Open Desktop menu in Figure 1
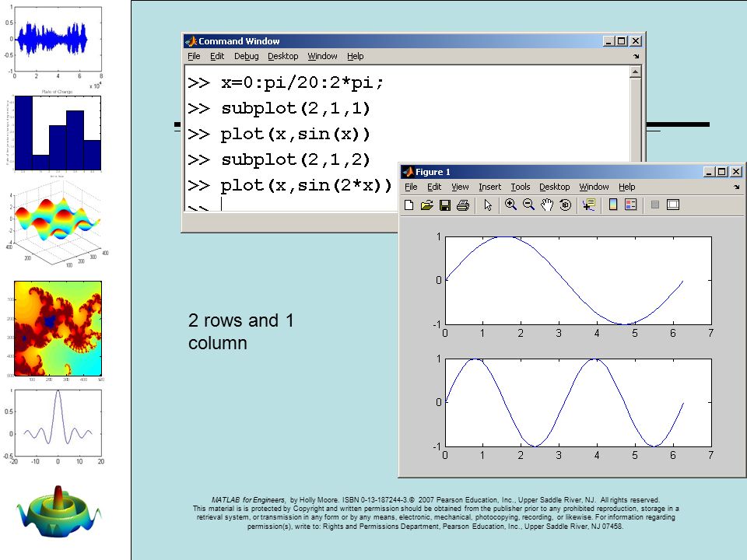 pyautogui.click(x=555, y=187)
